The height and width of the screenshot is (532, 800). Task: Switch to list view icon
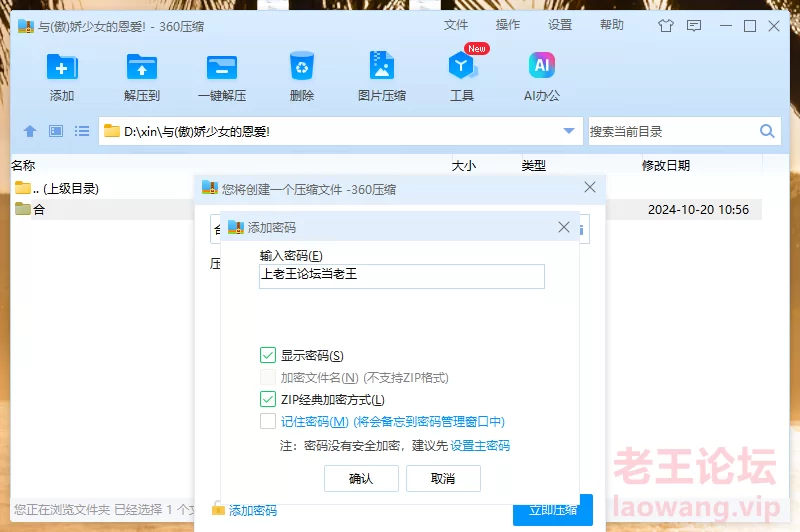point(82,132)
